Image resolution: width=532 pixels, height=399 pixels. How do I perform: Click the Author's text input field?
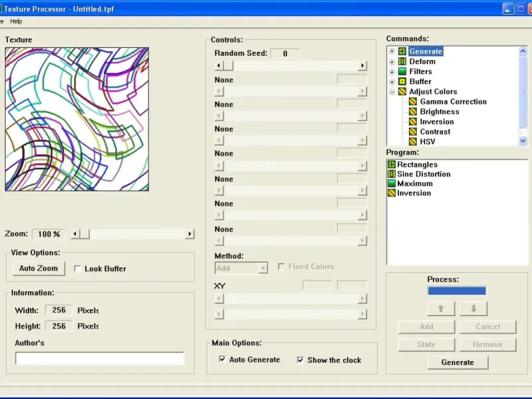(x=100, y=358)
